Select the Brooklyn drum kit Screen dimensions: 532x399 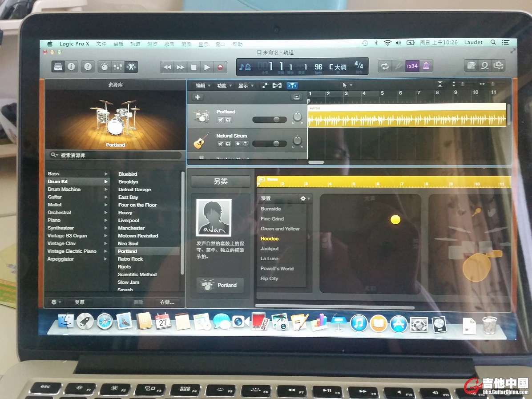pyautogui.click(x=128, y=182)
